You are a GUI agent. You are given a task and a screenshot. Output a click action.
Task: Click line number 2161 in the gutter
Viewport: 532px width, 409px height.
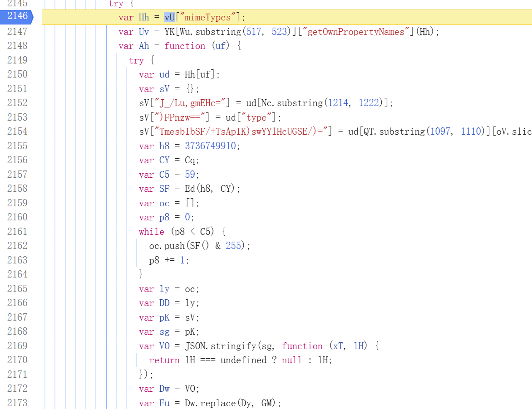tap(17, 231)
